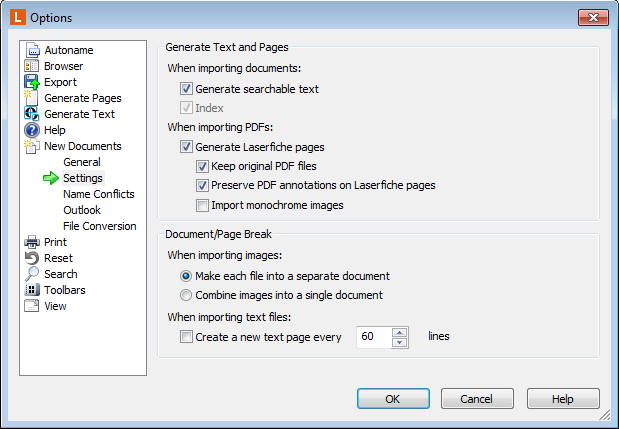
Task: Select Generate Pages in the category list
Action: [83, 98]
